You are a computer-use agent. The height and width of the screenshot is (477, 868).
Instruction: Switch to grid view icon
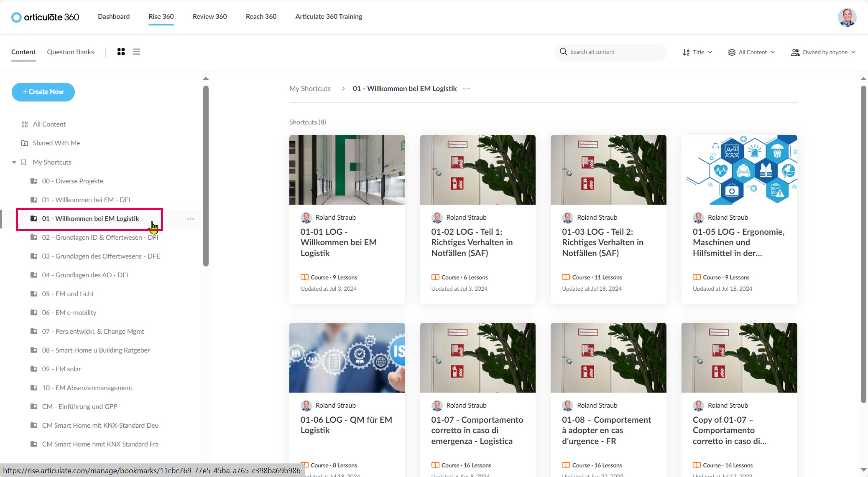121,52
